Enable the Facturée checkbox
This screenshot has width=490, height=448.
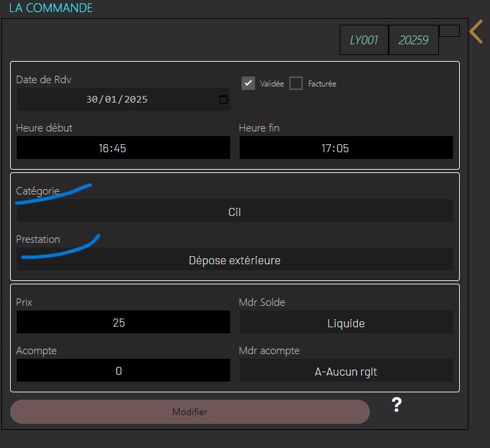(296, 83)
